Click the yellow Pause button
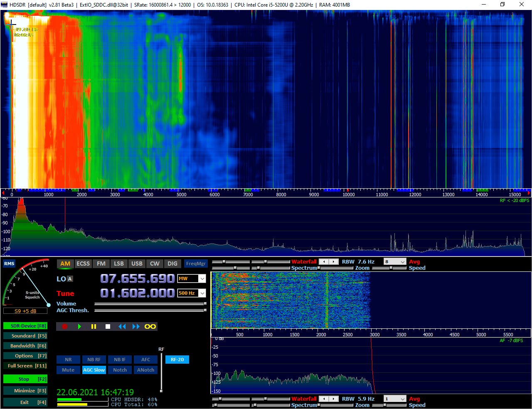The height and width of the screenshot is (409, 532). pyautogui.click(x=94, y=326)
